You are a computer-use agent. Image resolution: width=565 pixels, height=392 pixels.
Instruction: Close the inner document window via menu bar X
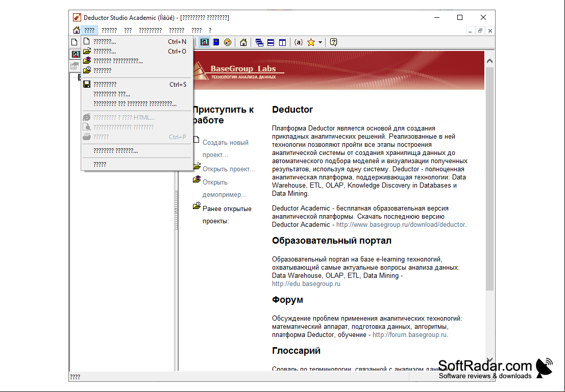coord(490,31)
